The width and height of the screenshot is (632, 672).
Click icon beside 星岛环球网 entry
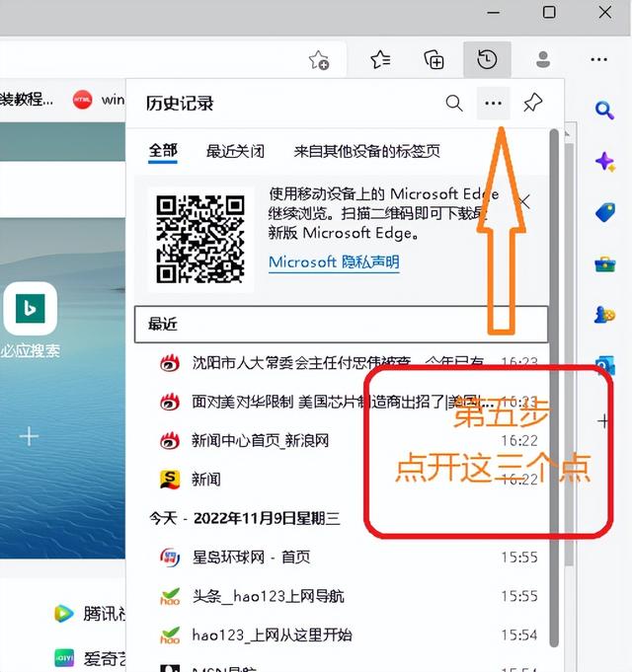click(x=170, y=558)
